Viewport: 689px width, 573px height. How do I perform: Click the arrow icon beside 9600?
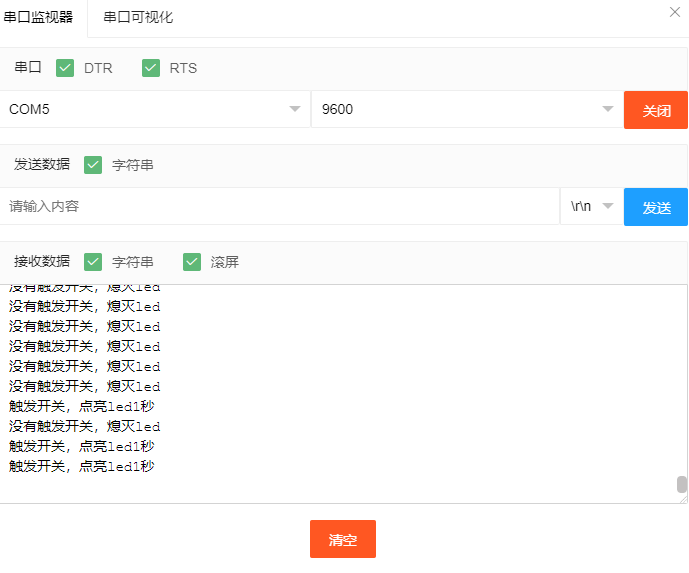tap(607, 110)
